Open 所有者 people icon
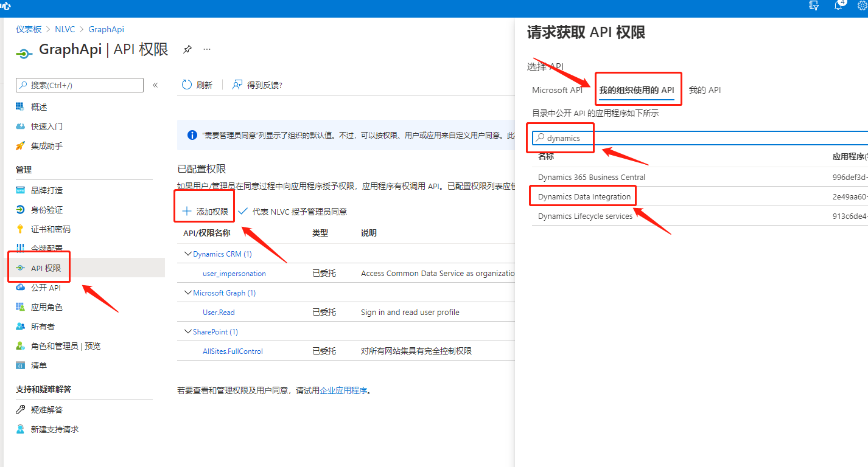This screenshot has width=868, height=467. [x=20, y=327]
